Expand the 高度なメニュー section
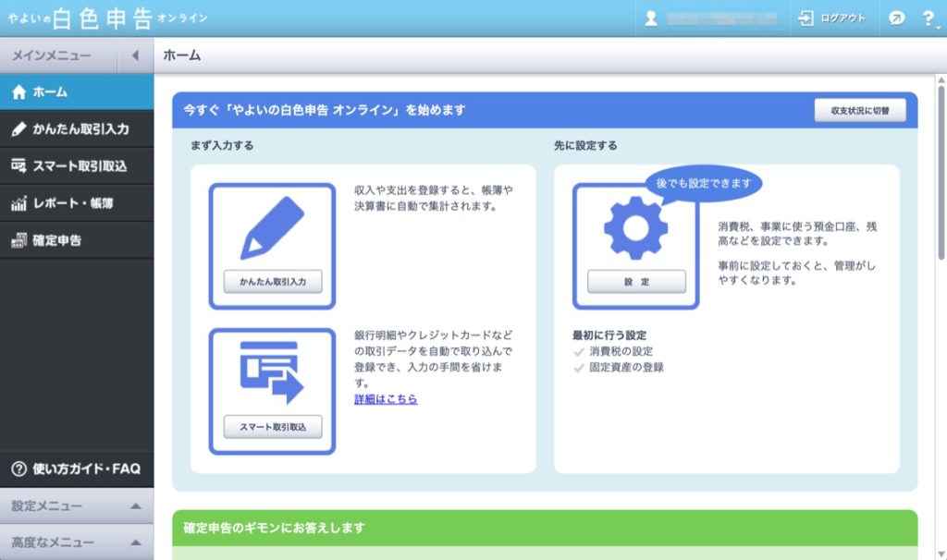This screenshot has height=560, width=947. coord(77,542)
